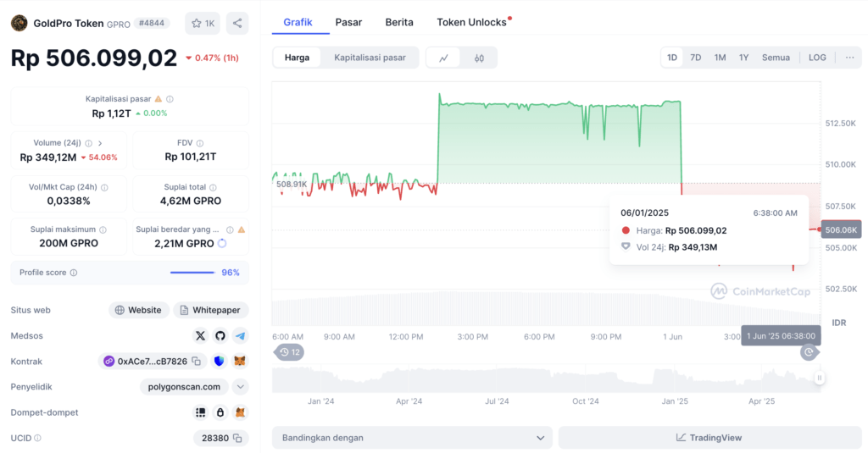Click the GoldPro Token logo icon
This screenshot has width=868, height=453.
point(19,23)
